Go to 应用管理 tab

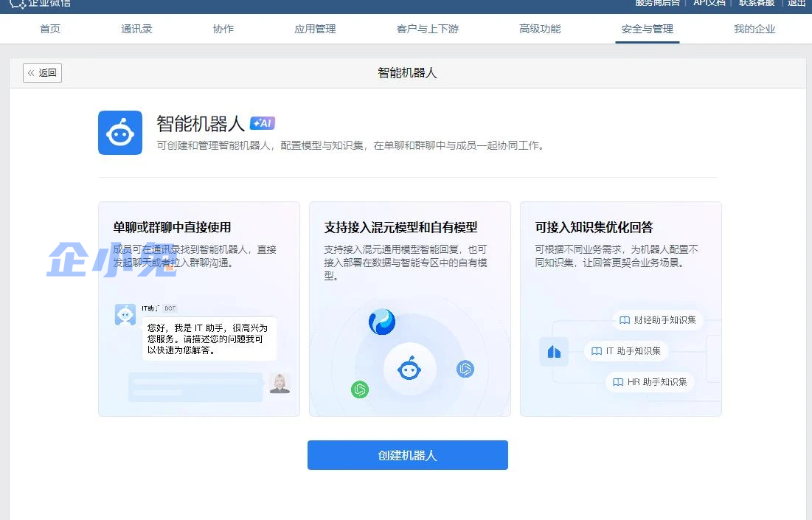[315, 29]
